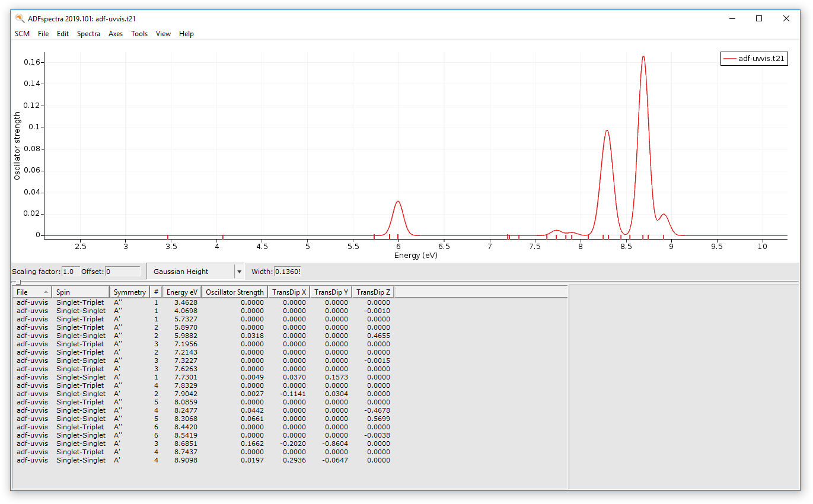The image size is (813, 504).
Task: Open the Axes menu
Action: (115, 34)
